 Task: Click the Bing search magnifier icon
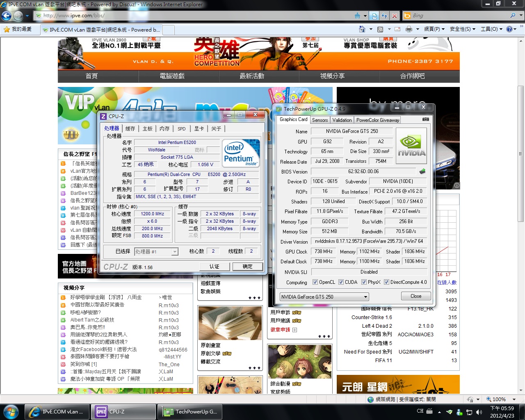[513, 16]
